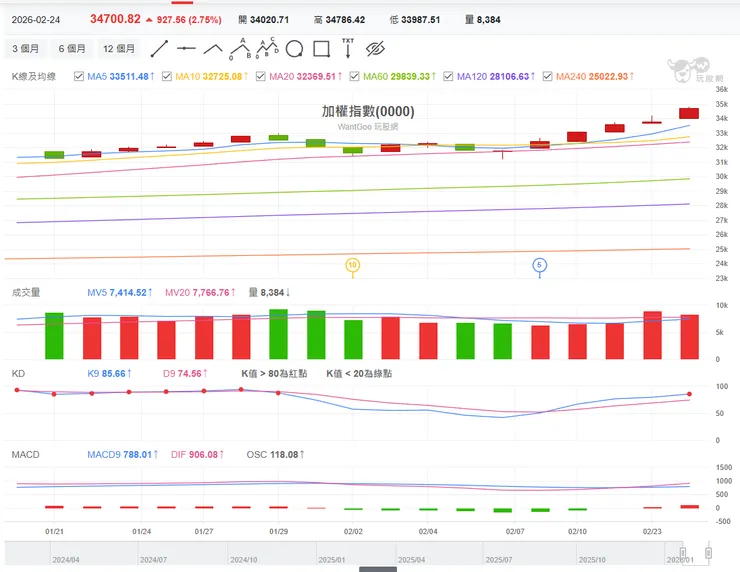Click the 2025/01 position in navigator timeline
This screenshot has height=572, width=740.
[x=332, y=560]
